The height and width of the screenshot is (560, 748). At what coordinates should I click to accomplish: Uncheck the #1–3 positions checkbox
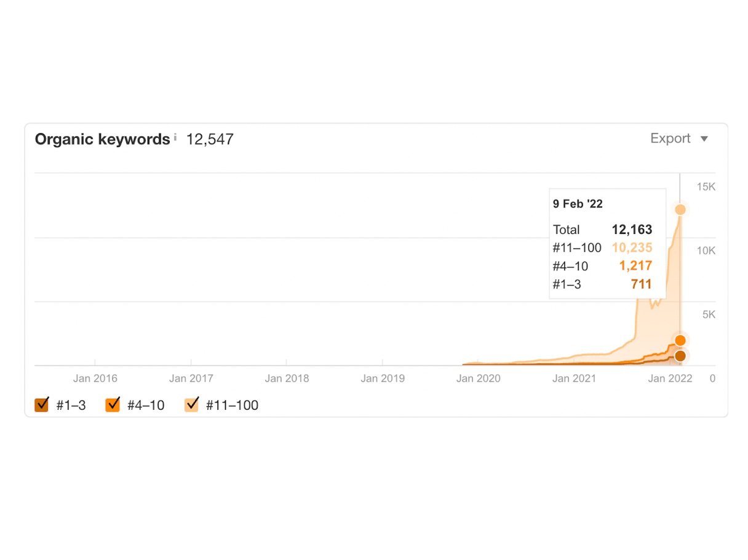click(x=42, y=405)
